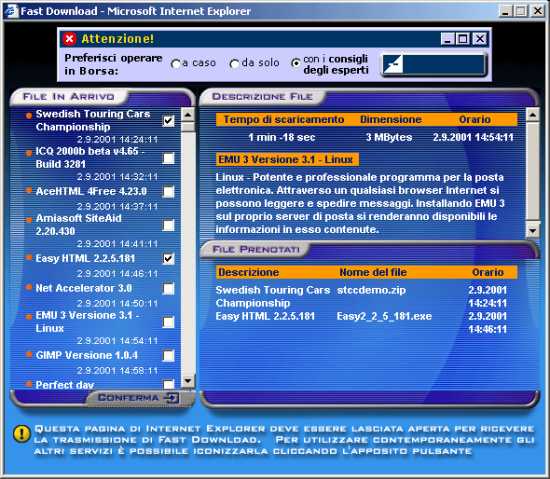This screenshot has width=550, height=479.
Task: Uncheck Swedish Touring Cars Championship checkbox
Action: click(x=169, y=121)
